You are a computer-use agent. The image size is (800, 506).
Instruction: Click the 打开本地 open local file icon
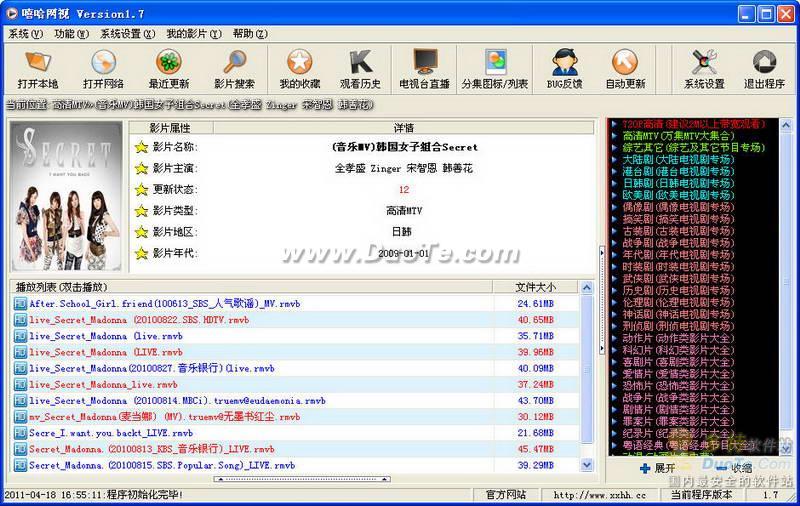[38, 62]
